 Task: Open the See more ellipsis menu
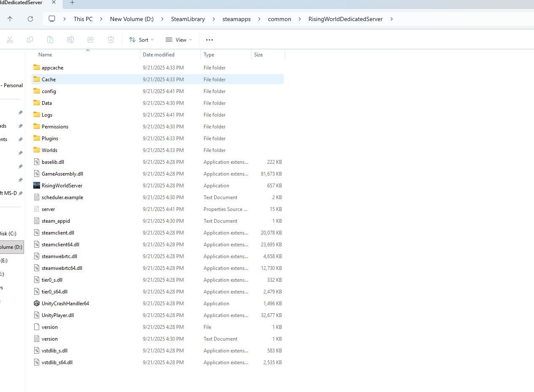209,40
